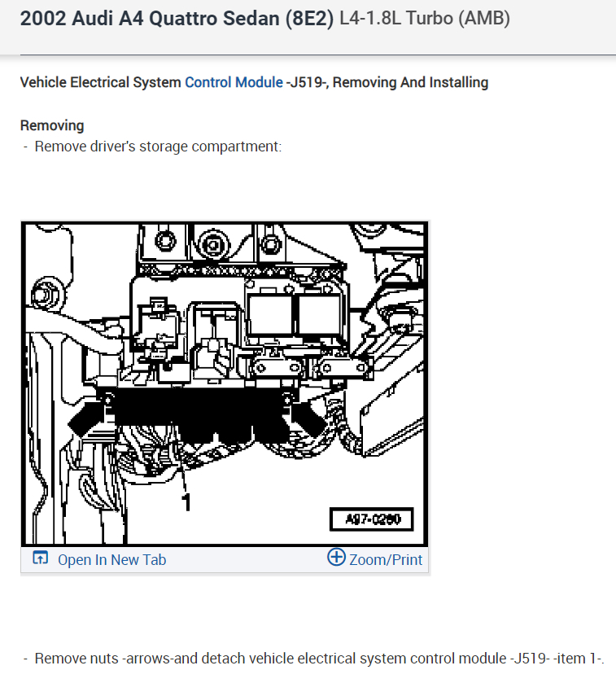Open the Control Module link in heading
The width and height of the screenshot is (616, 683).
(x=234, y=82)
